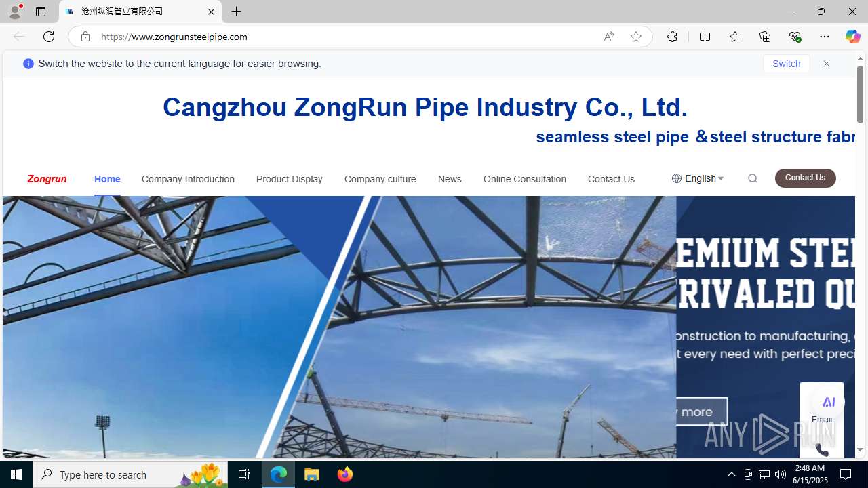The width and height of the screenshot is (868, 488).
Task: Open Task View on the taskbar
Action: coord(244,474)
